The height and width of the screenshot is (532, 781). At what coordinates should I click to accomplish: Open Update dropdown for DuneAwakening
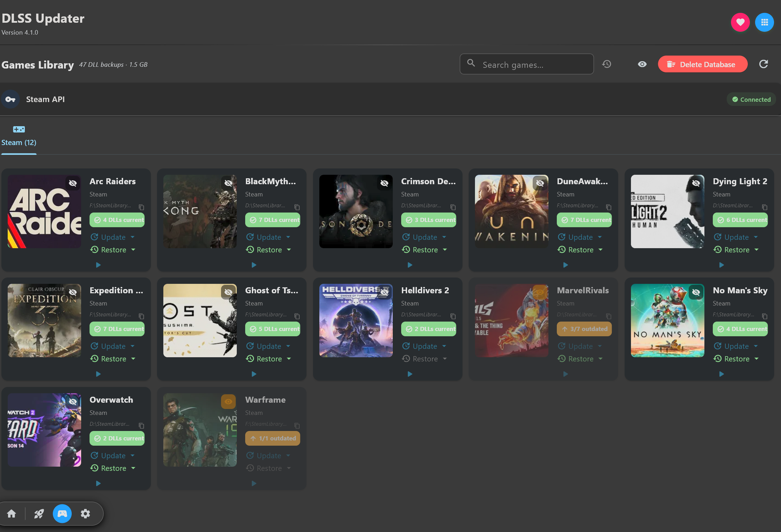(x=580, y=237)
